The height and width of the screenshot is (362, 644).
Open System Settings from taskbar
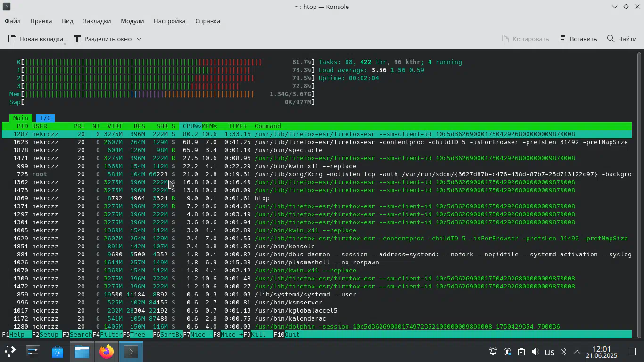(33, 351)
